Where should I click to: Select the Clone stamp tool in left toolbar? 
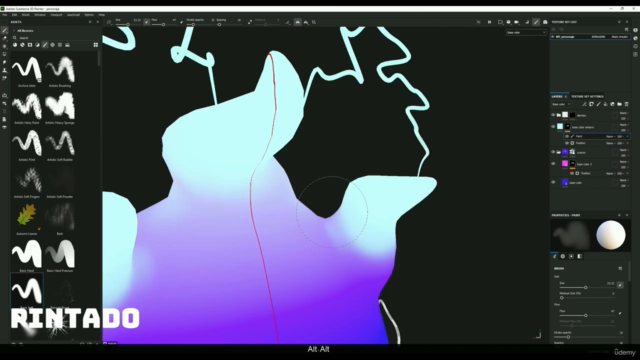click(x=4, y=70)
